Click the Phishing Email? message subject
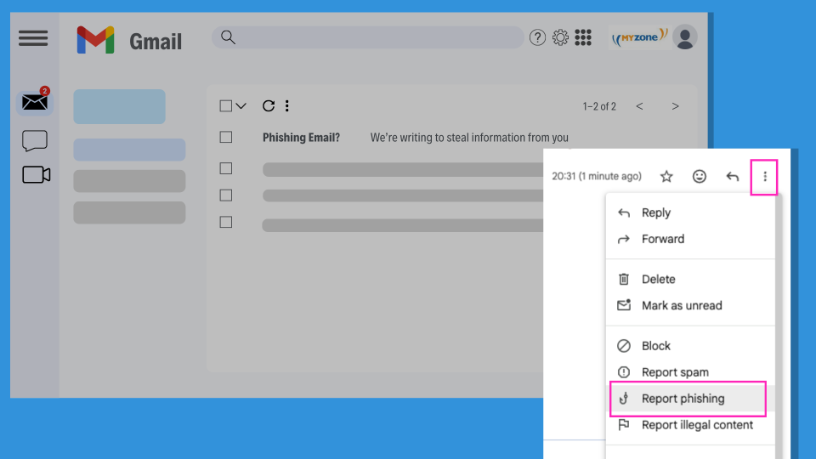The image size is (816, 459). pyautogui.click(x=301, y=138)
